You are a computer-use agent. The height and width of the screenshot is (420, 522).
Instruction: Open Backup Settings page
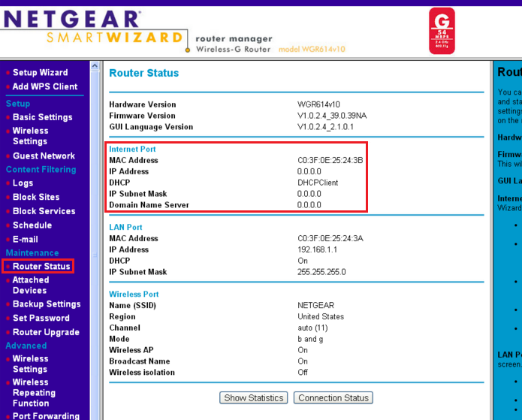(47, 304)
